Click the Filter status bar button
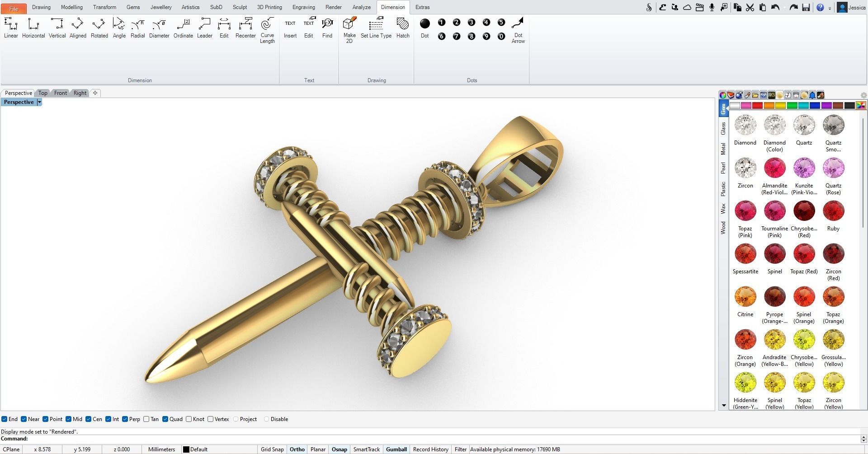The height and width of the screenshot is (454, 868). (460, 449)
